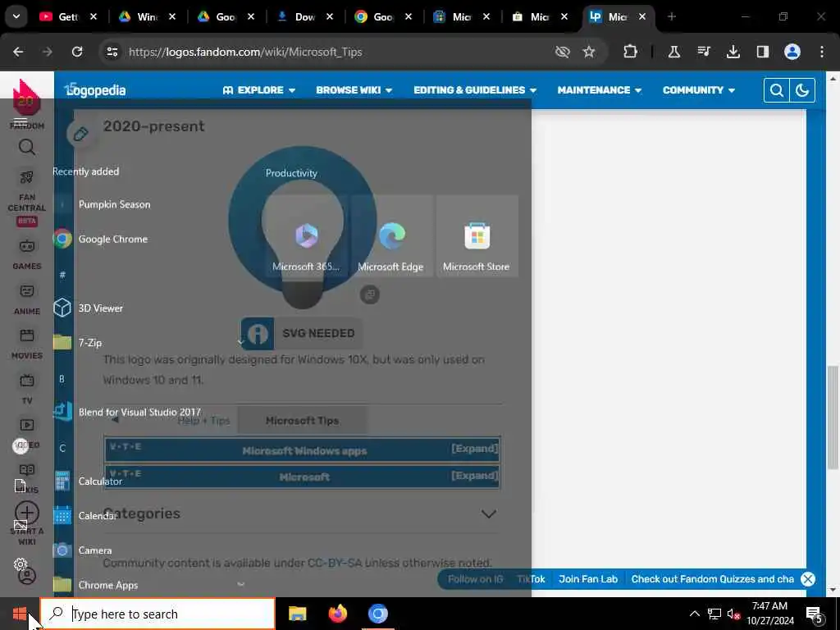The height and width of the screenshot is (630, 840).
Task: Expand the Chrome Apps folder
Action: (241, 584)
